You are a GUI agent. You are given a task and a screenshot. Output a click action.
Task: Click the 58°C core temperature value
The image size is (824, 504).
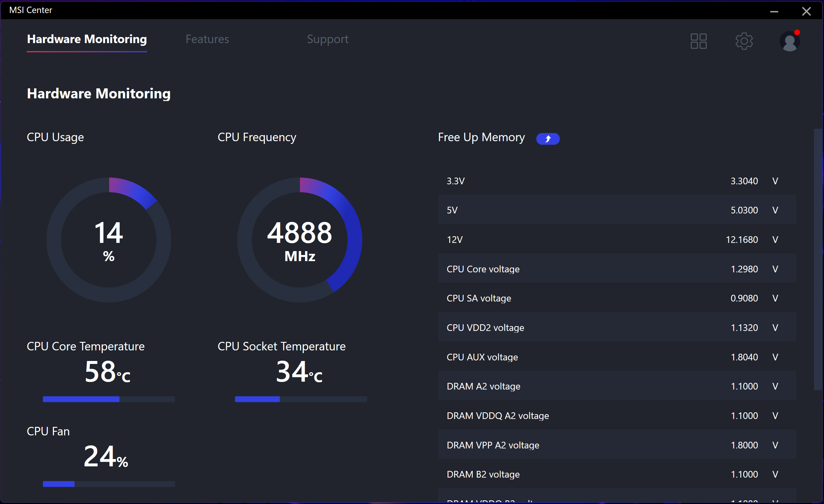pos(107,372)
